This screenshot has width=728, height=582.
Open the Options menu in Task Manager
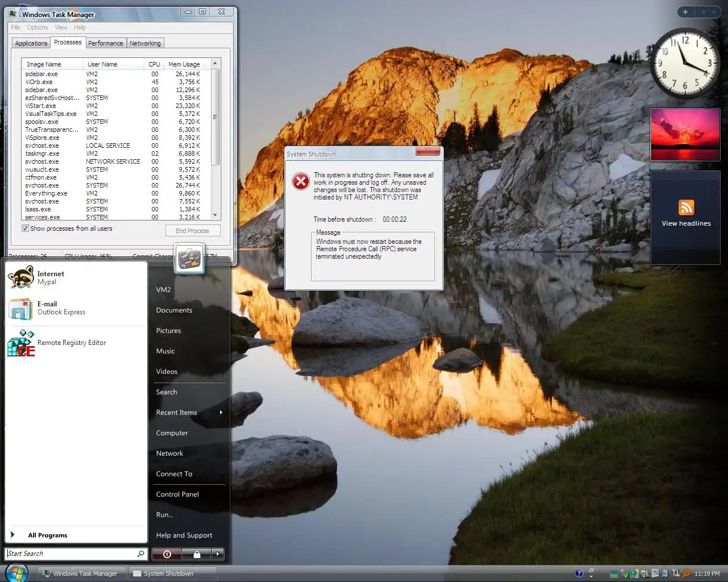pyautogui.click(x=37, y=27)
